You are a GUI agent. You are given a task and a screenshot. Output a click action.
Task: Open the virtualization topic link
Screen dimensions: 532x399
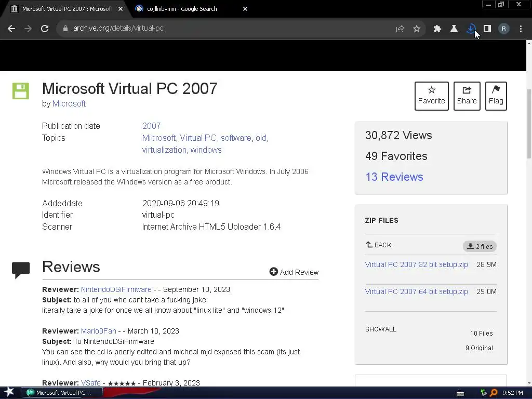point(164,150)
